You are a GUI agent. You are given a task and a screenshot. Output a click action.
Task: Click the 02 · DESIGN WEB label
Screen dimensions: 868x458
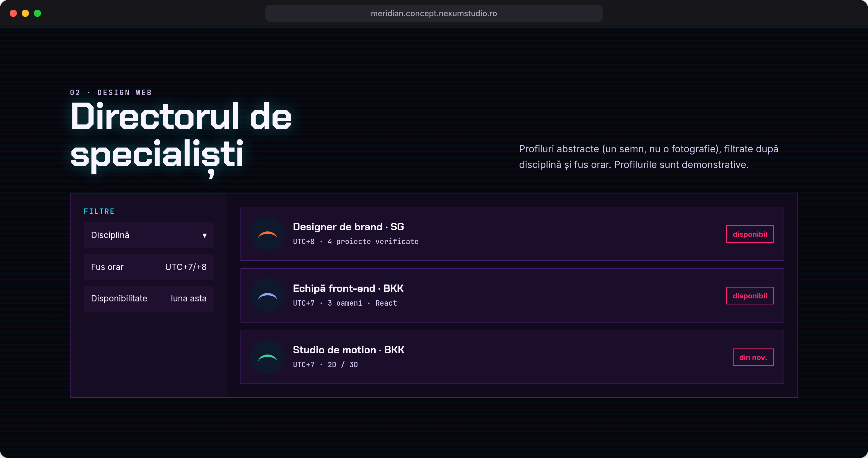[x=111, y=92]
